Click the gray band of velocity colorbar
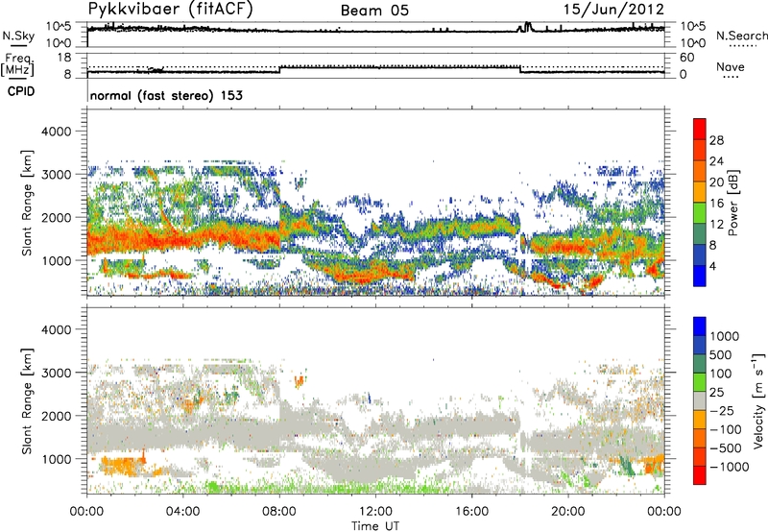 tap(700, 400)
